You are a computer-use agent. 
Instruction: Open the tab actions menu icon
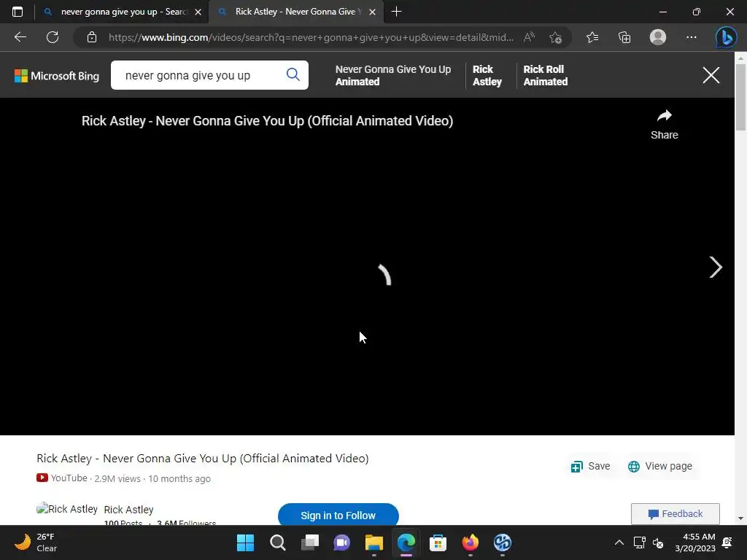click(x=18, y=12)
